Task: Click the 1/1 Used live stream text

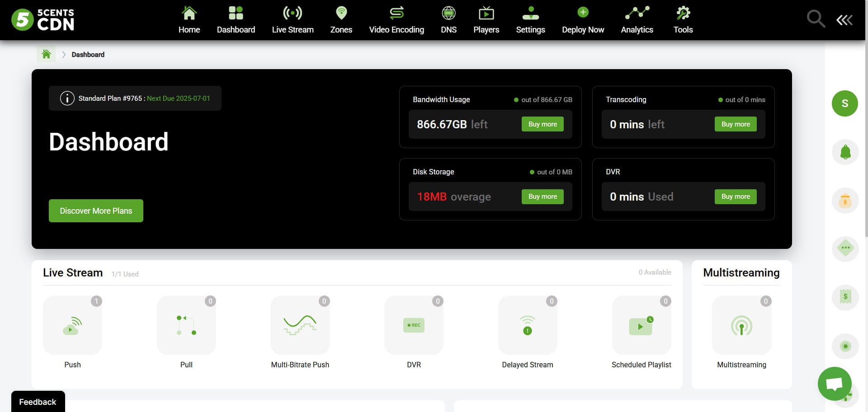Action: (x=125, y=274)
